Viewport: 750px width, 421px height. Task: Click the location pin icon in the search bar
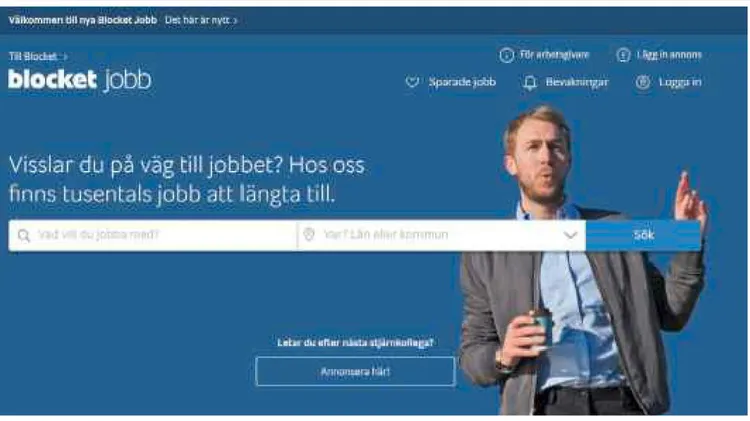click(309, 234)
